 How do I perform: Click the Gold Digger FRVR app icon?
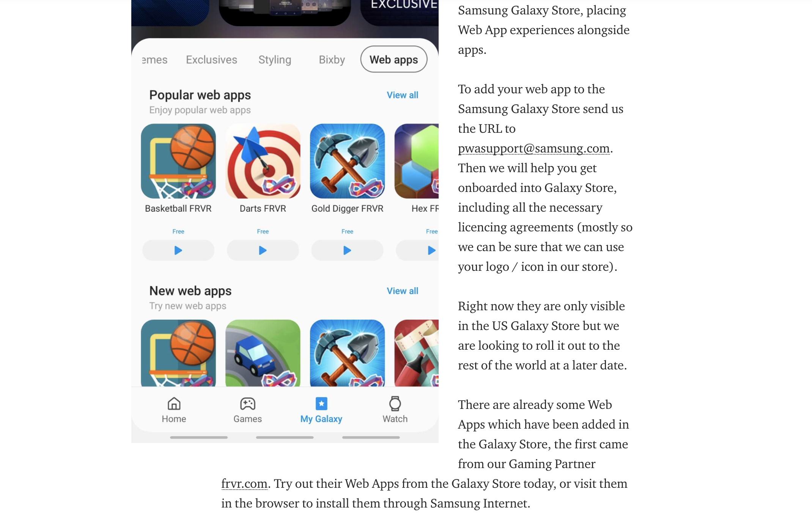pos(348,161)
